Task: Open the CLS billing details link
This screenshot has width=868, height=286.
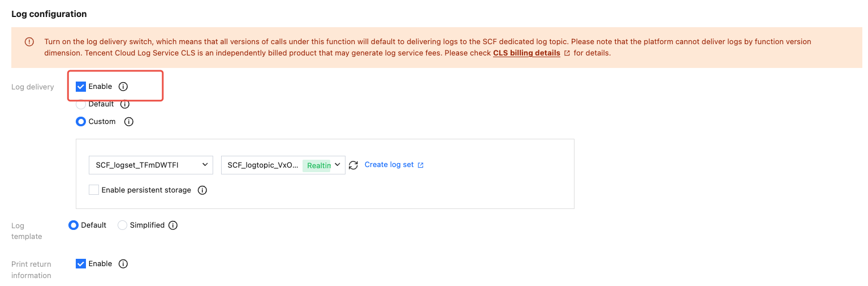Action: [526, 53]
